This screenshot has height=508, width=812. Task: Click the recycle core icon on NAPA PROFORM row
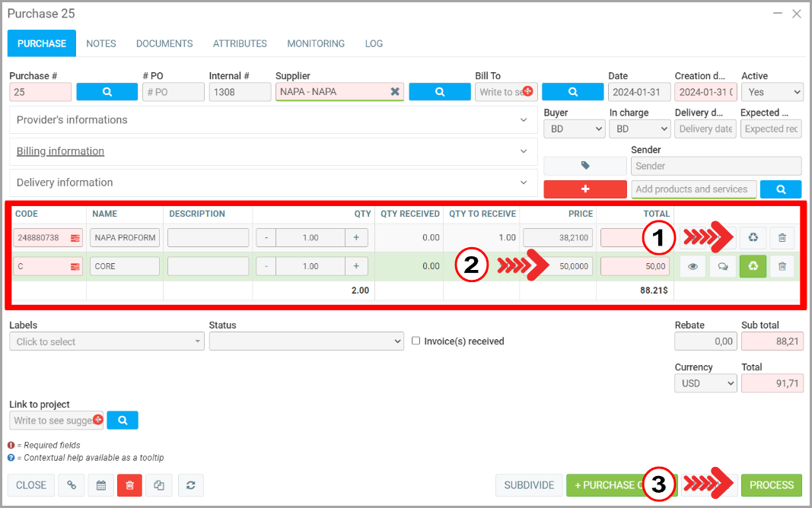[753, 238]
